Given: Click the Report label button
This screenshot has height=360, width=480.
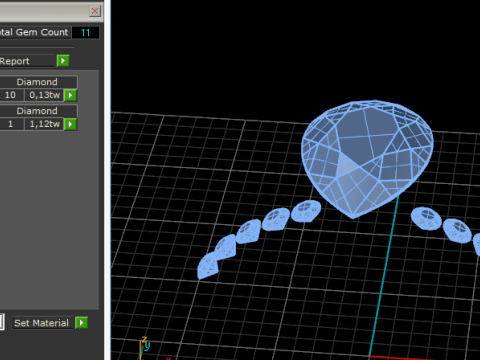Looking at the screenshot, I should (x=27, y=61).
